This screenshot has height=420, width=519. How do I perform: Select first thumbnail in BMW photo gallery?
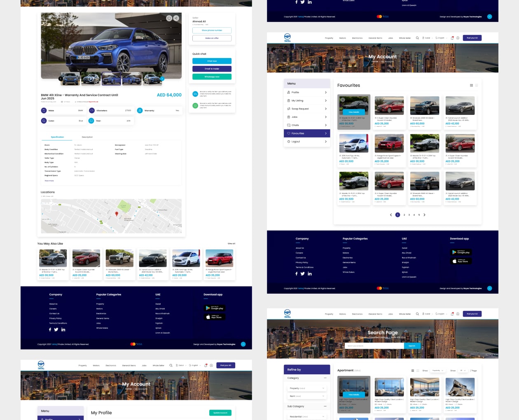[x=70, y=79]
